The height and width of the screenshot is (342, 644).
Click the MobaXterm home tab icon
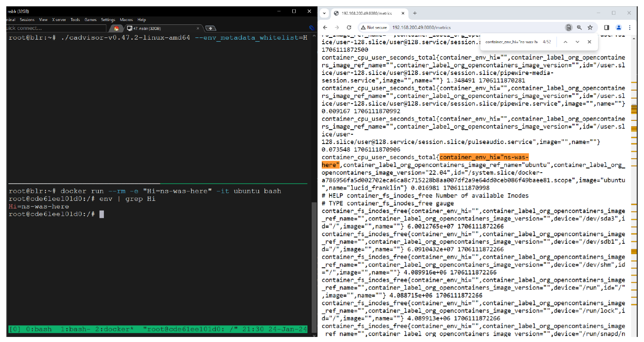pos(117,28)
